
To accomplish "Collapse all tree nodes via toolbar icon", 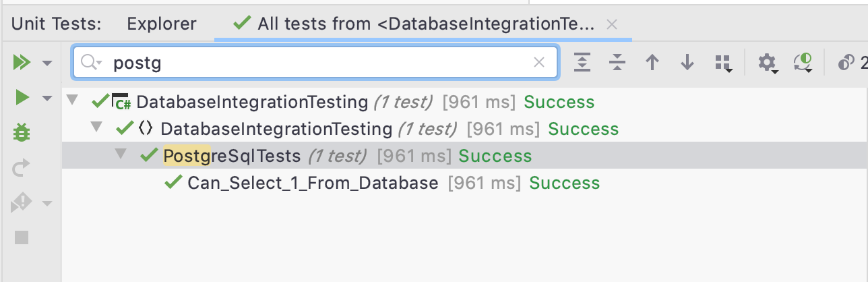I will (x=617, y=63).
